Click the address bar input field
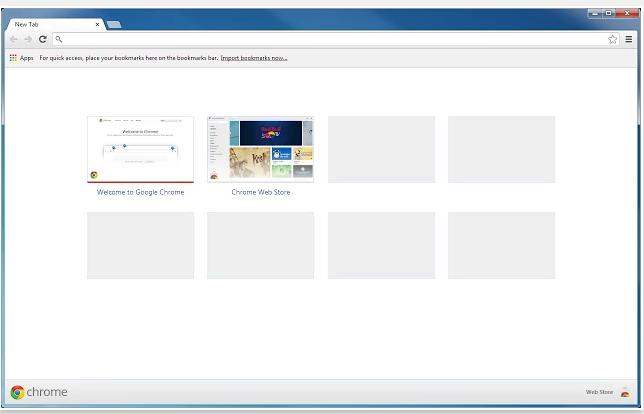 335,39
